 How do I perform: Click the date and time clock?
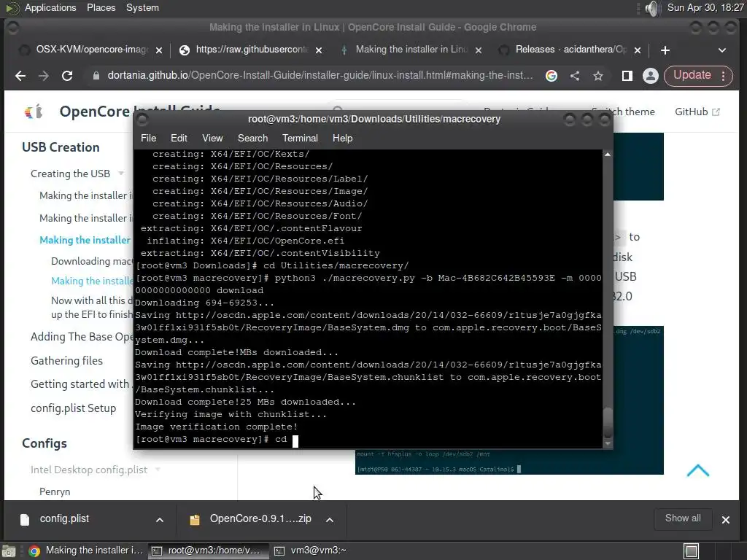coord(705,7)
